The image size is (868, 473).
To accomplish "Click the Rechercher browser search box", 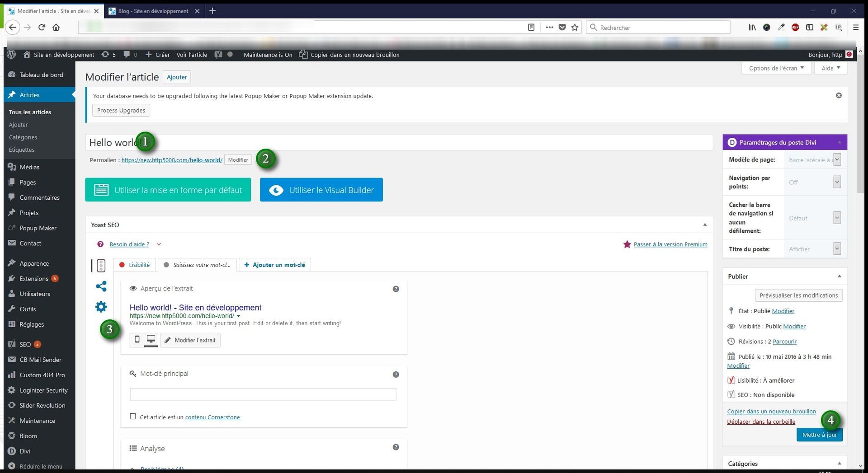I will pos(658,27).
